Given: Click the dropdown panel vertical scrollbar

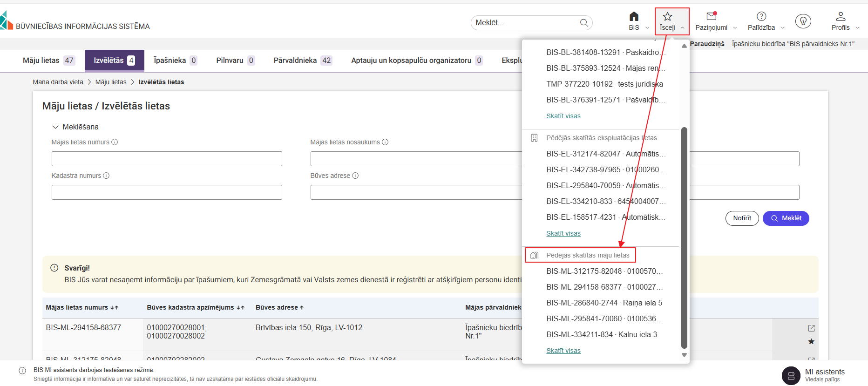Looking at the screenshot, I should (x=684, y=237).
